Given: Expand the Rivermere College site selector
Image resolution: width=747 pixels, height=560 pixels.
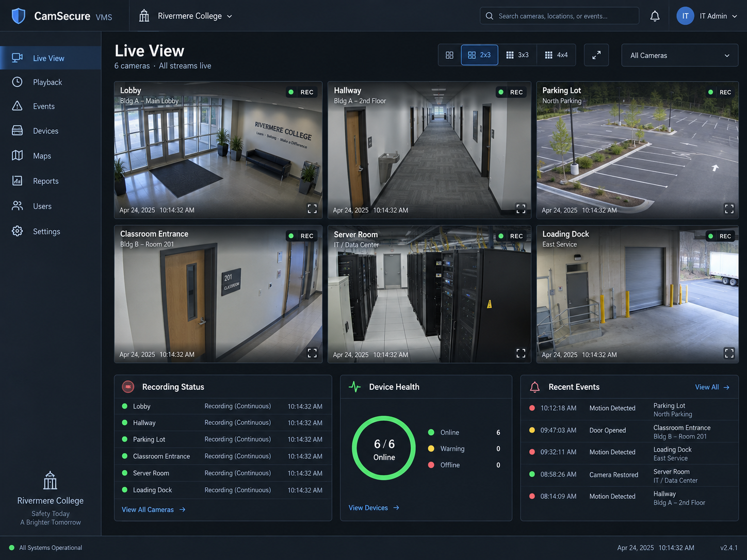Looking at the screenshot, I should coord(186,16).
